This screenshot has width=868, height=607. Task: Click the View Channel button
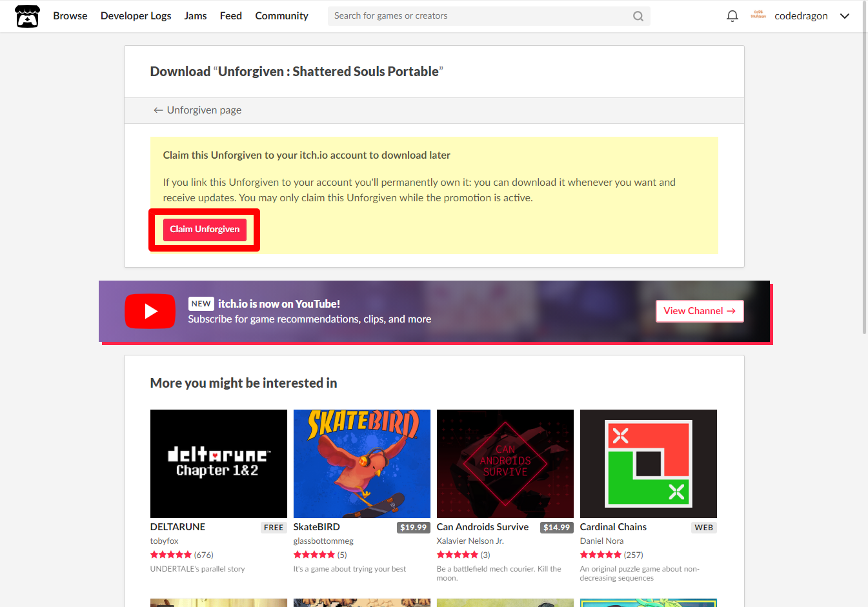(700, 311)
